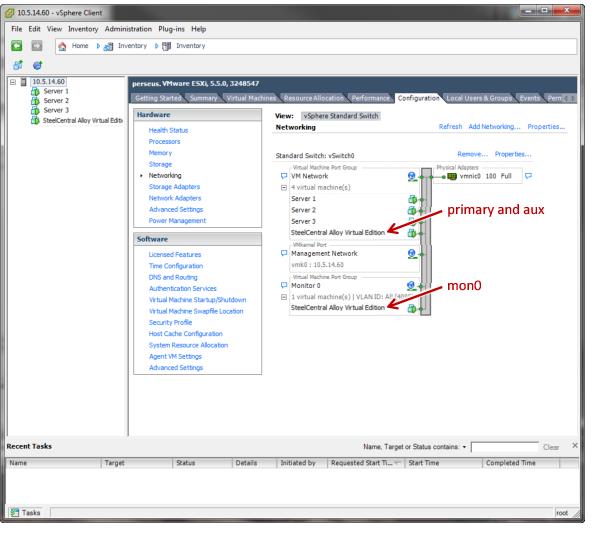Close the Recent Tasks panel
This screenshot has height=536, width=613.
[x=575, y=445]
